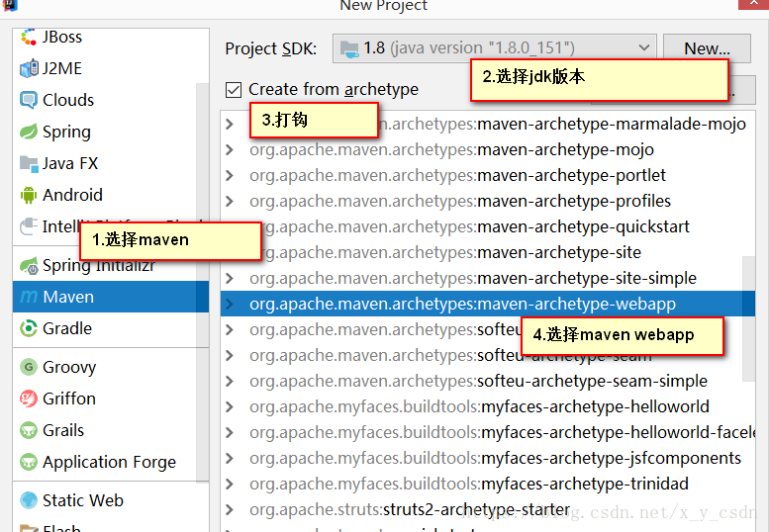Expand the maven-archetype-mojo node
Viewport: 769px width, 532px height.
230,150
